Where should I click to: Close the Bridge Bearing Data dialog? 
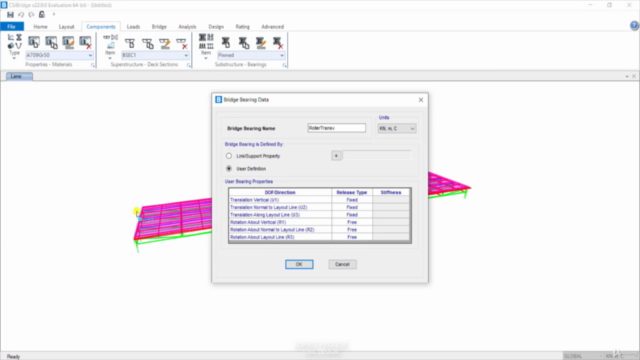421,100
